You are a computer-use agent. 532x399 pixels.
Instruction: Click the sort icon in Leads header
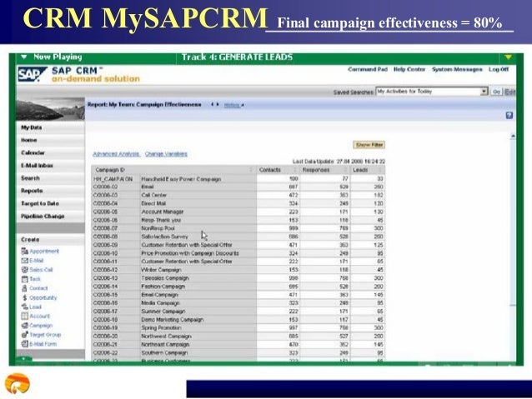point(380,170)
